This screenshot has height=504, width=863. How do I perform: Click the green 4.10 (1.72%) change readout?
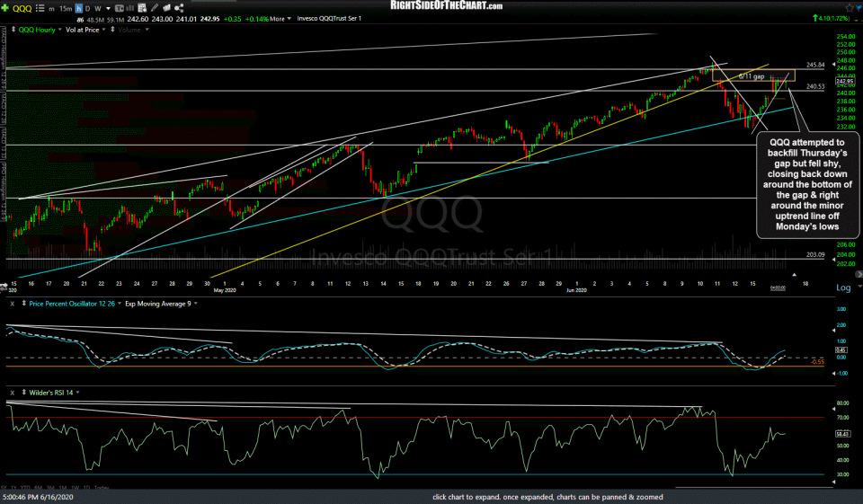pos(831,19)
